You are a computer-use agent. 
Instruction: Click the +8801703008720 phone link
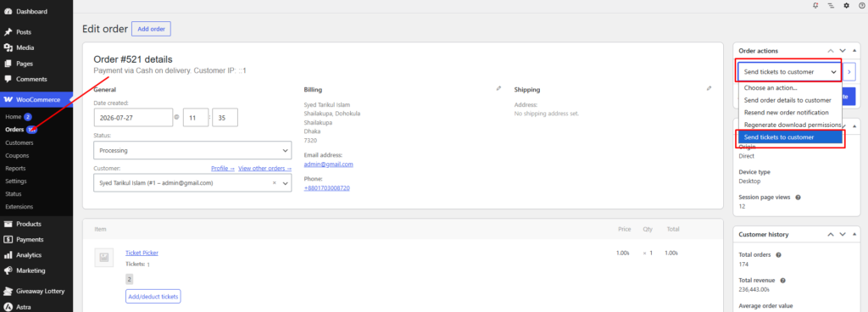click(x=326, y=188)
